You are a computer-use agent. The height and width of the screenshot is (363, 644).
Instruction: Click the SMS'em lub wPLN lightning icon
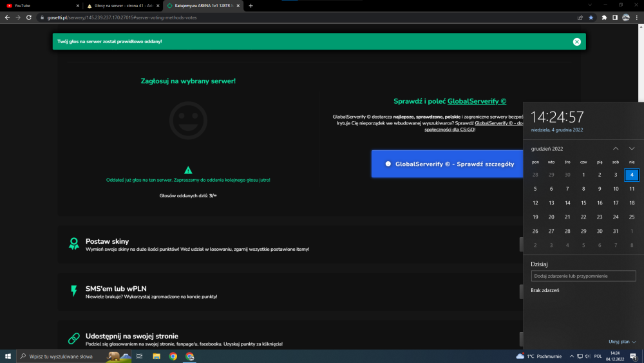(74, 291)
